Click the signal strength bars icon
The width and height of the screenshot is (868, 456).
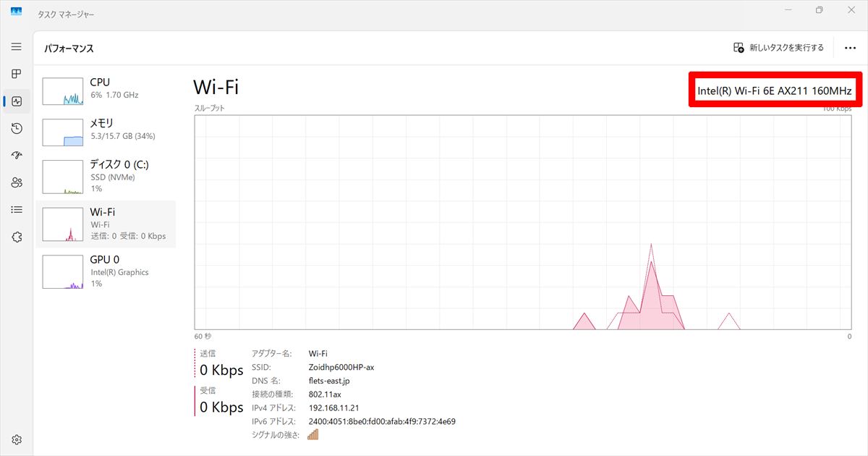(x=313, y=434)
